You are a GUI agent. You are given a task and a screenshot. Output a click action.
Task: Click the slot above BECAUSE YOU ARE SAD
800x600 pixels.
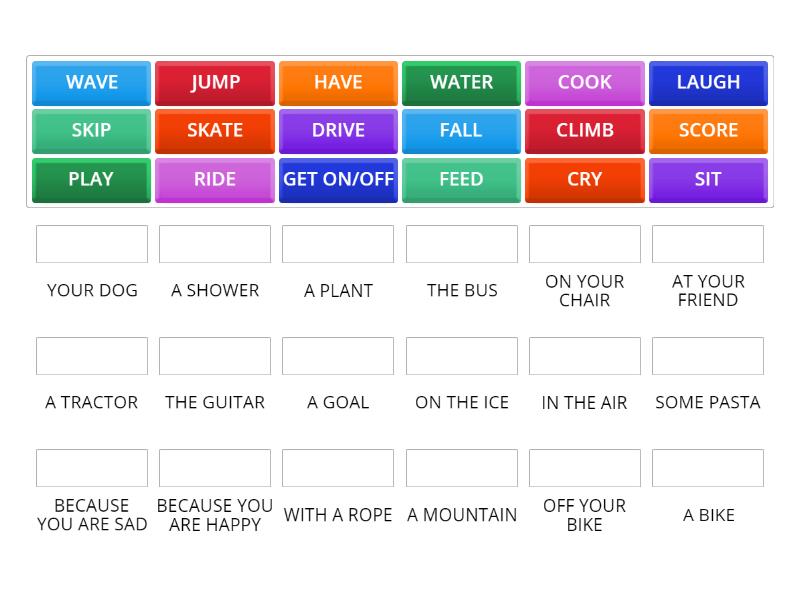(x=91, y=467)
